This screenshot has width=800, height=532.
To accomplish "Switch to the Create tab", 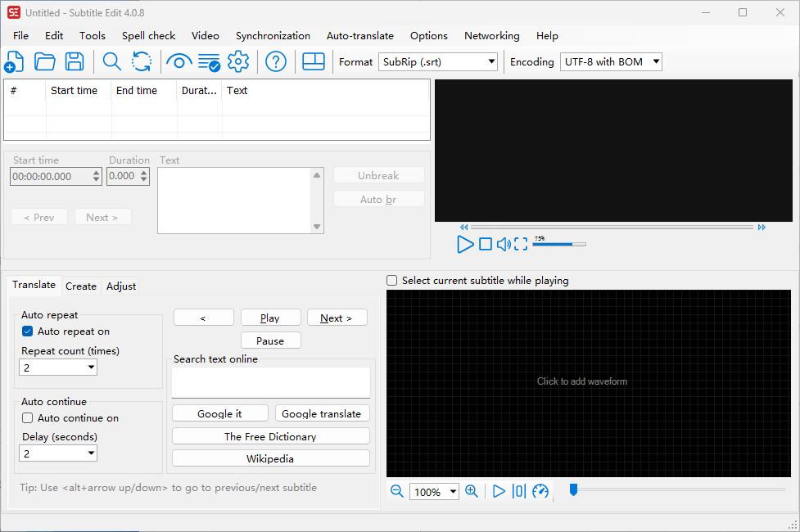I will (81, 286).
